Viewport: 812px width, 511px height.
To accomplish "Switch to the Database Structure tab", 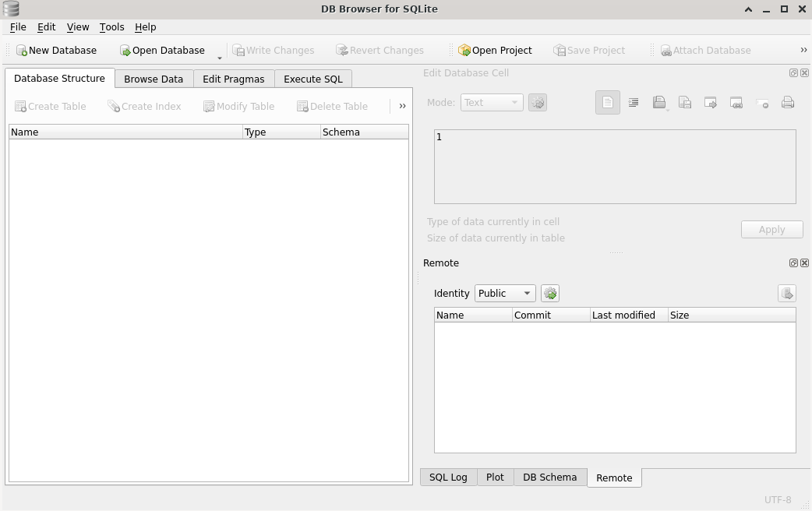I will 59,78.
